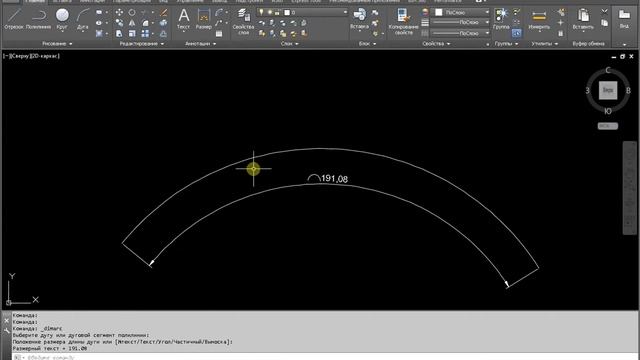The image size is (640, 360).
Task: Expand the Группы panel
Action: pyautogui.click(x=507, y=43)
